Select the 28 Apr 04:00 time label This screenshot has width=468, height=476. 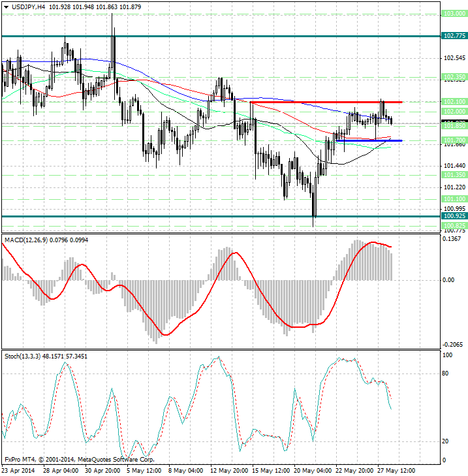click(61, 471)
